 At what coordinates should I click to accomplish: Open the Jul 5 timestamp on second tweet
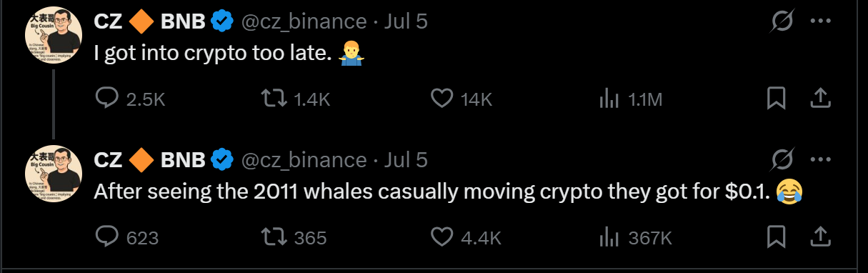pos(405,159)
